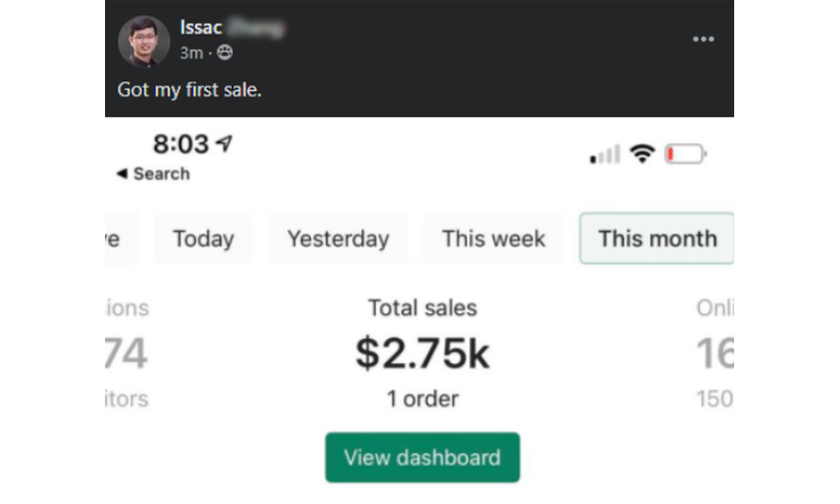
Task: Tap the Wi-Fi status icon
Action: point(643,154)
